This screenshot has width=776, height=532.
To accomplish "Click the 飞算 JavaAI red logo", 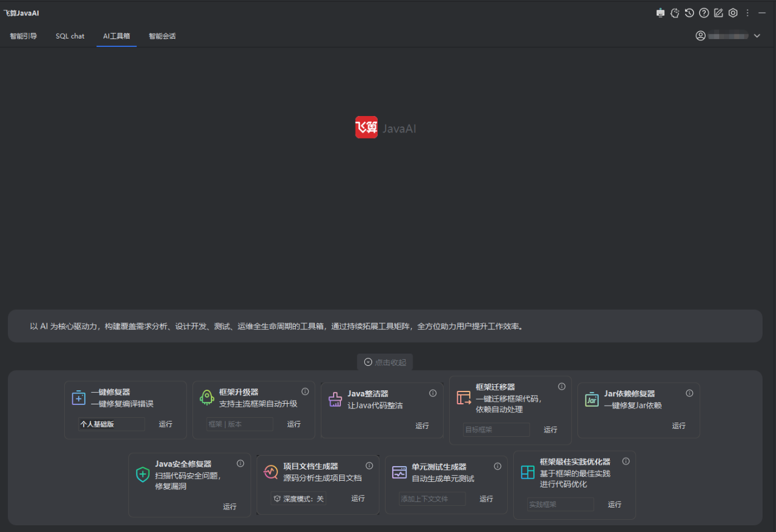I will pos(366,128).
